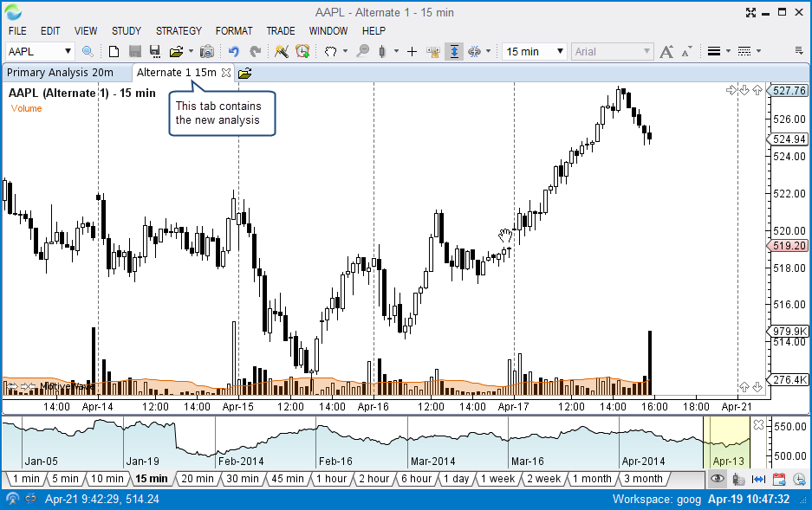
Task: Click the hollow right arrow at chart top
Action: pyautogui.click(x=731, y=91)
